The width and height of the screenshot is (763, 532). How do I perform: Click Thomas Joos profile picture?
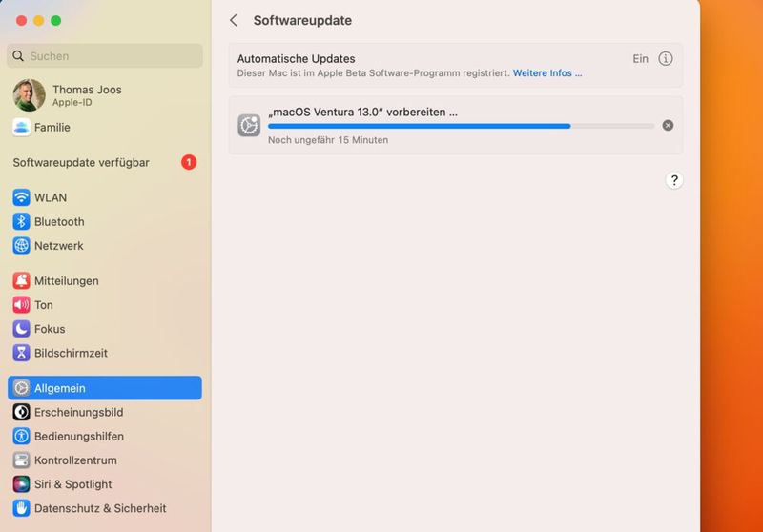(30, 95)
